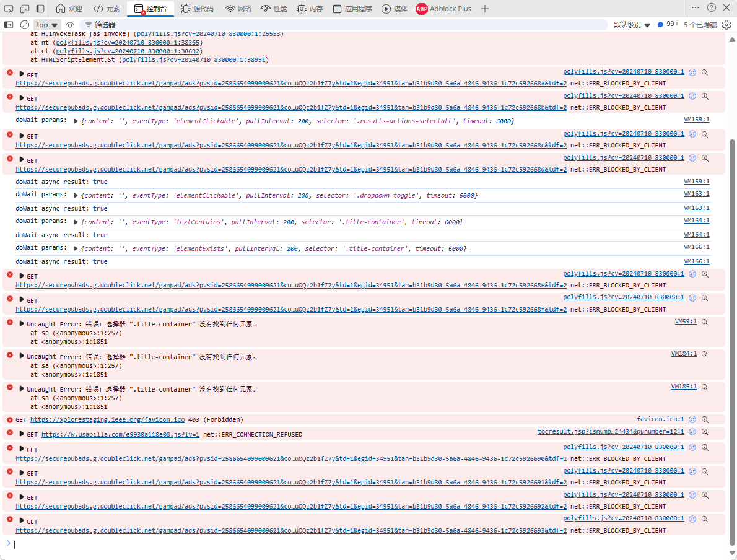Viewport: 737px width, 560px height.
Task: Open the 内存 tab
Action: click(x=310, y=9)
